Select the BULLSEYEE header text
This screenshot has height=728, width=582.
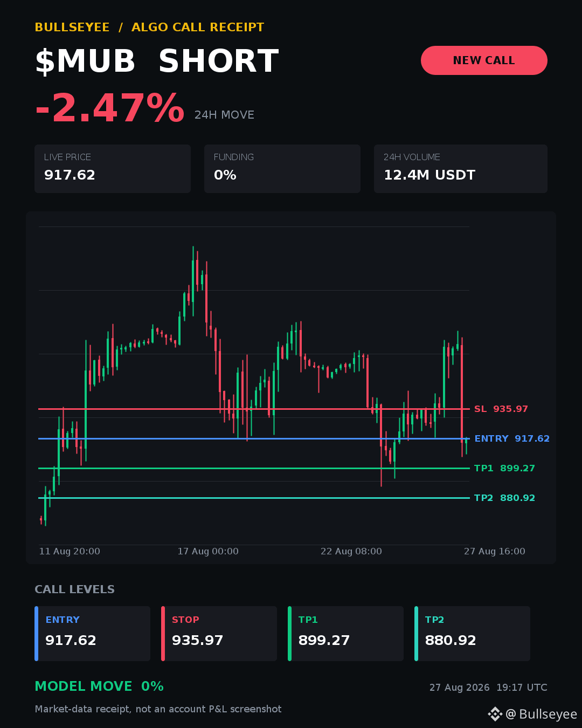tap(72, 28)
